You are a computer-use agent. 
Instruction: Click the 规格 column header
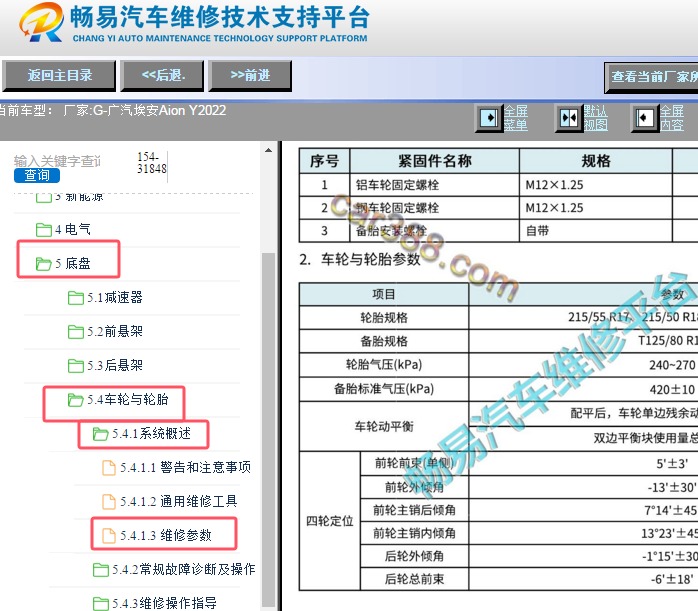click(595, 161)
